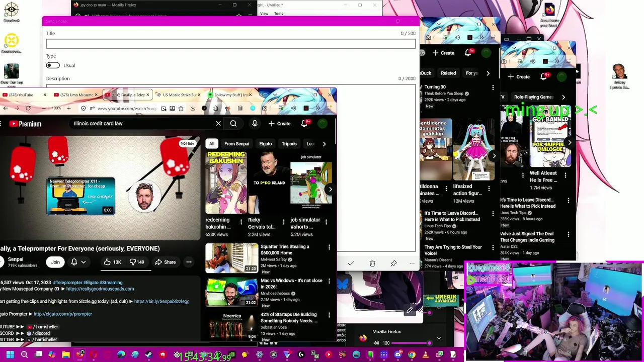Confirm the note with the checkmark icon
644x362 pixels.
351,263
